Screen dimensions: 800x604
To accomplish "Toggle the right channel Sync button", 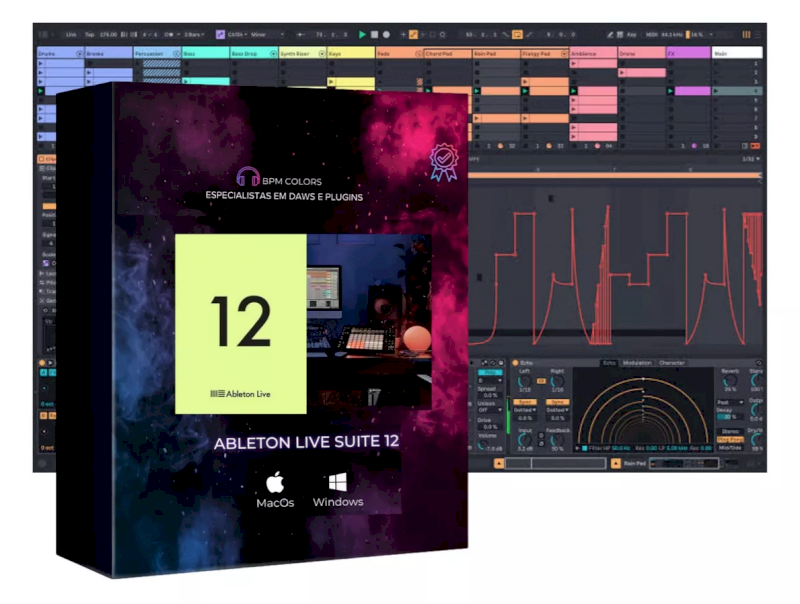I will click(557, 402).
